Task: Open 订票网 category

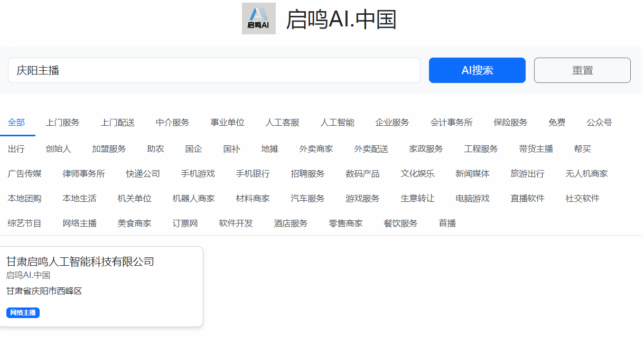Action: (x=185, y=223)
